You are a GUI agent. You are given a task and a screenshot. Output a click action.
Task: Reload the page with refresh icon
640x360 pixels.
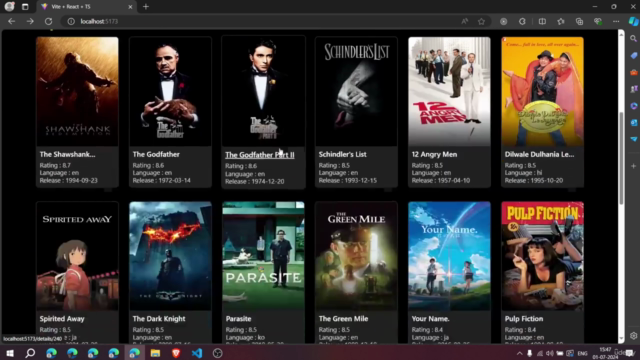pos(48,21)
